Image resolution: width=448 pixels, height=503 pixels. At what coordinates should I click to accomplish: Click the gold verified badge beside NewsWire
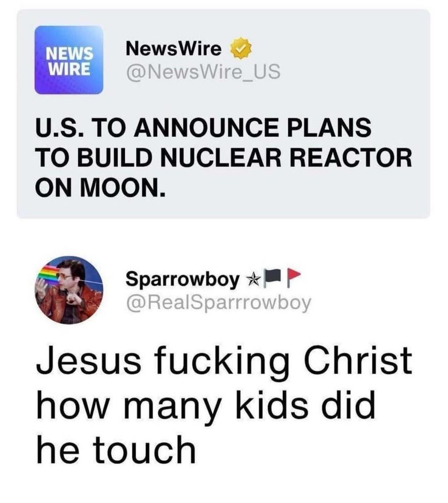241,48
